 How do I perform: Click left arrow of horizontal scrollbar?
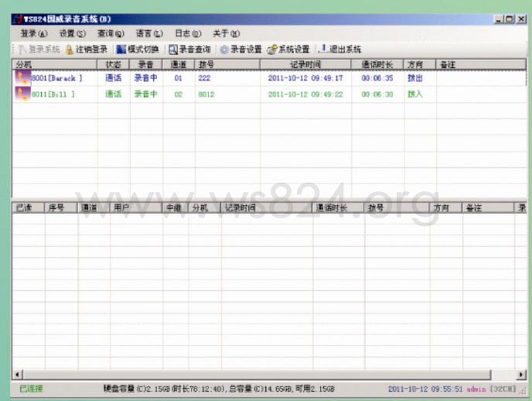click(17, 375)
